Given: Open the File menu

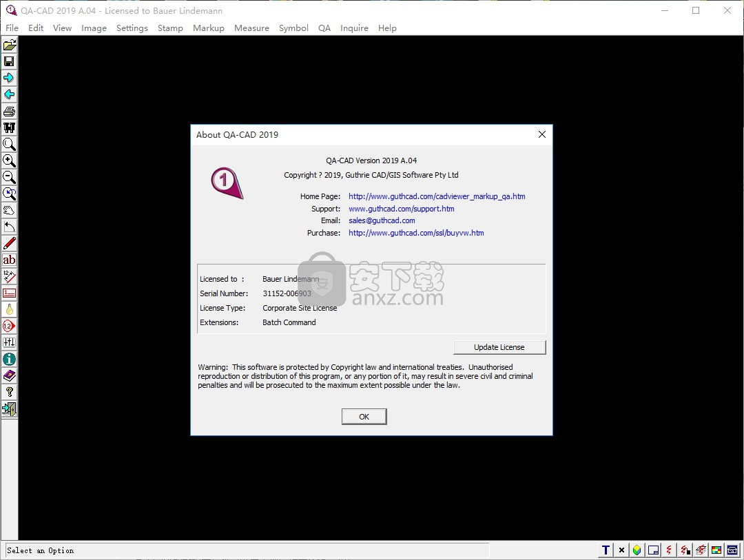Looking at the screenshot, I should pos(12,28).
